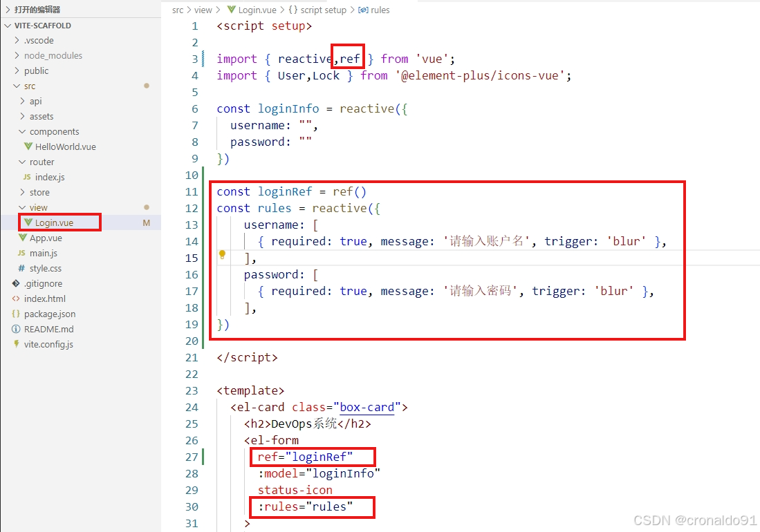Click the JS icon beside main.js
The image size is (760, 532).
coord(21,253)
